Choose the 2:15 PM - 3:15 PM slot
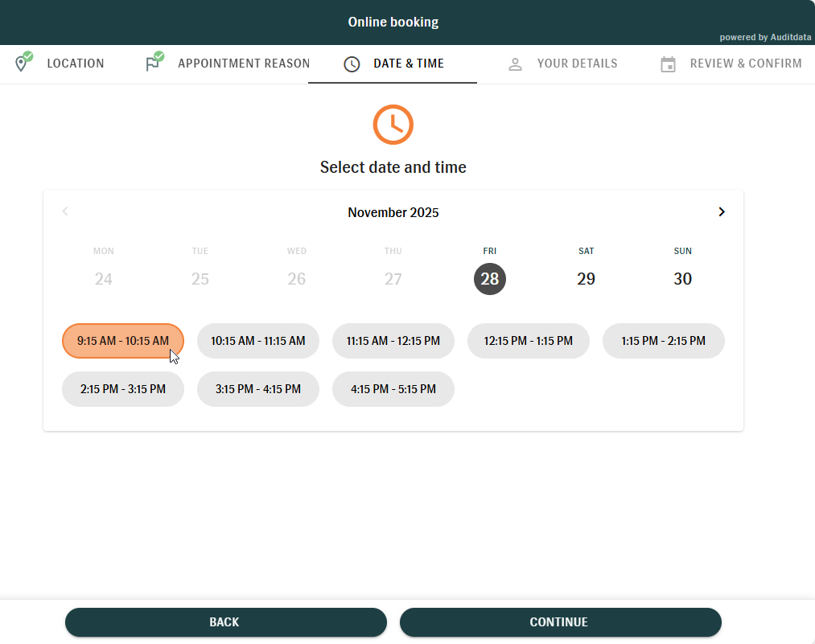 (123, 389)
